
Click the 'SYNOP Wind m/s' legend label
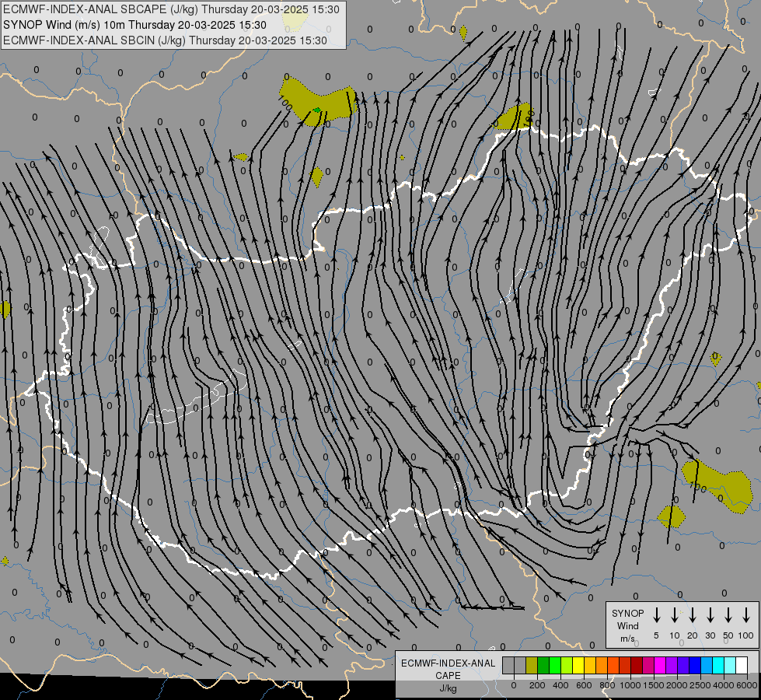pyautogui.click(x=627, y=625)
